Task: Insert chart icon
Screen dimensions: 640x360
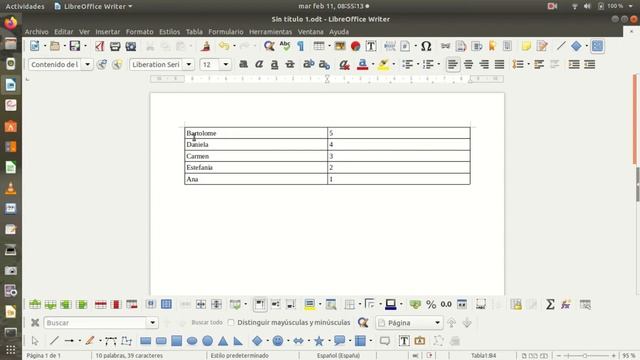Action: 355,46
